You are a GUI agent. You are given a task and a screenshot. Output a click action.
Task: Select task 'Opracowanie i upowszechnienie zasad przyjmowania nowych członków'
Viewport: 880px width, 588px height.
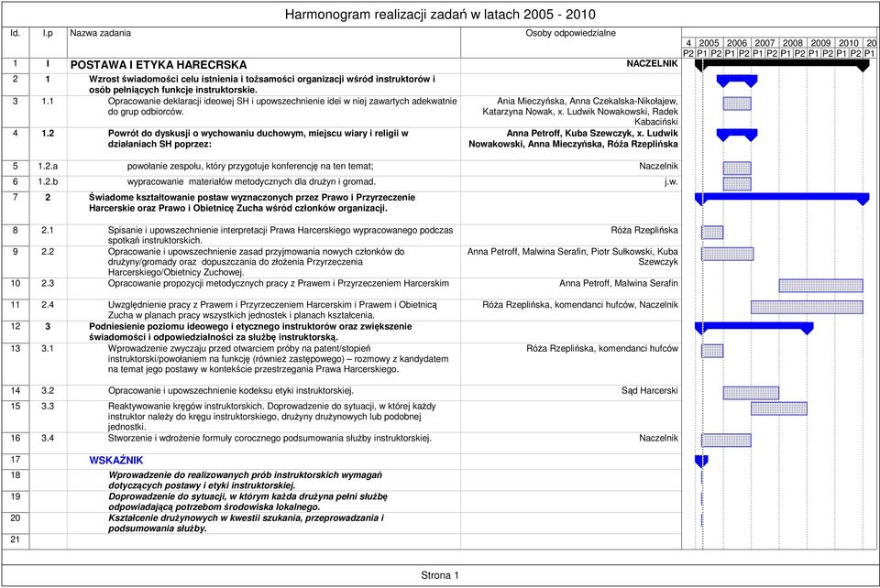(256, 262)
